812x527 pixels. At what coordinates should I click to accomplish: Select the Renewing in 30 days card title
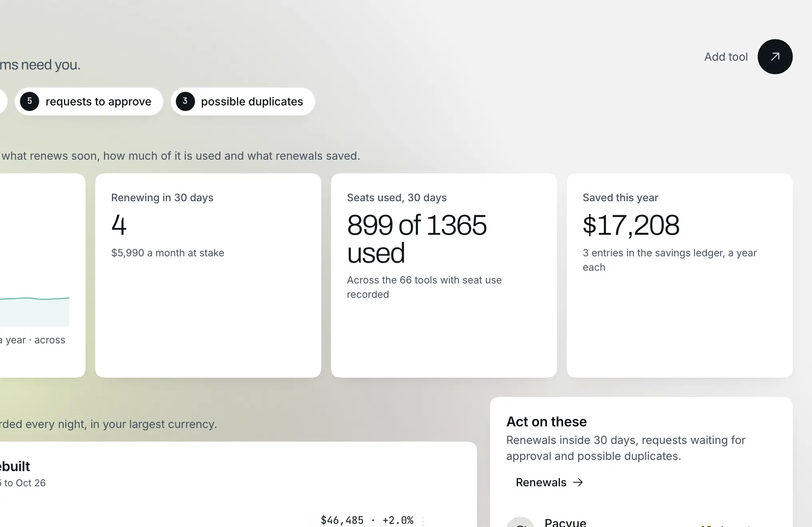tap(162, 198)
